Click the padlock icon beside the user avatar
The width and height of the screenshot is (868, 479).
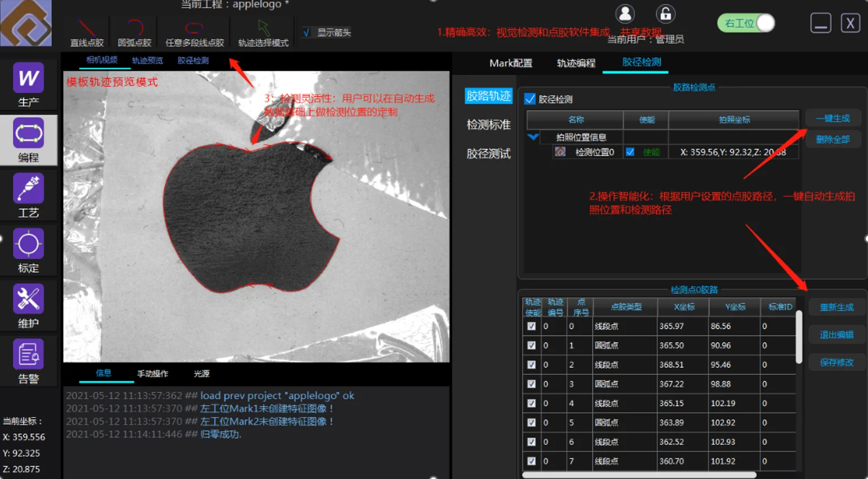(x=666, y=14)
